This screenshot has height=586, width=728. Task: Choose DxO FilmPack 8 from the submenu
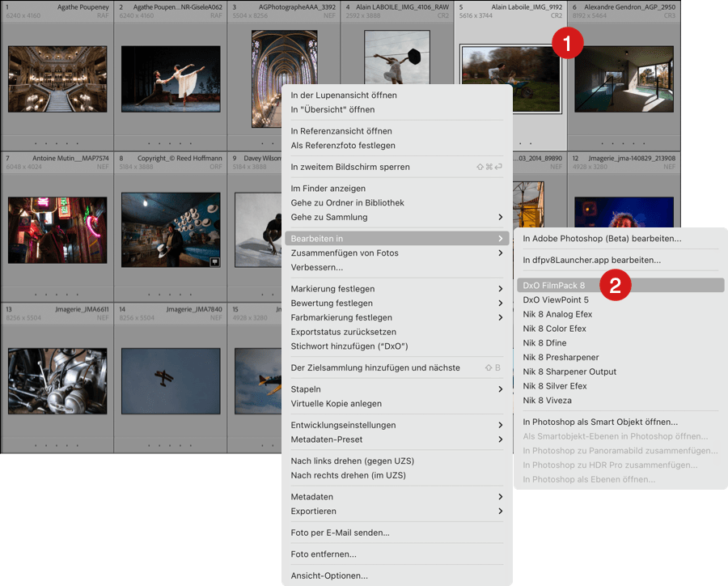pos(554,285)
